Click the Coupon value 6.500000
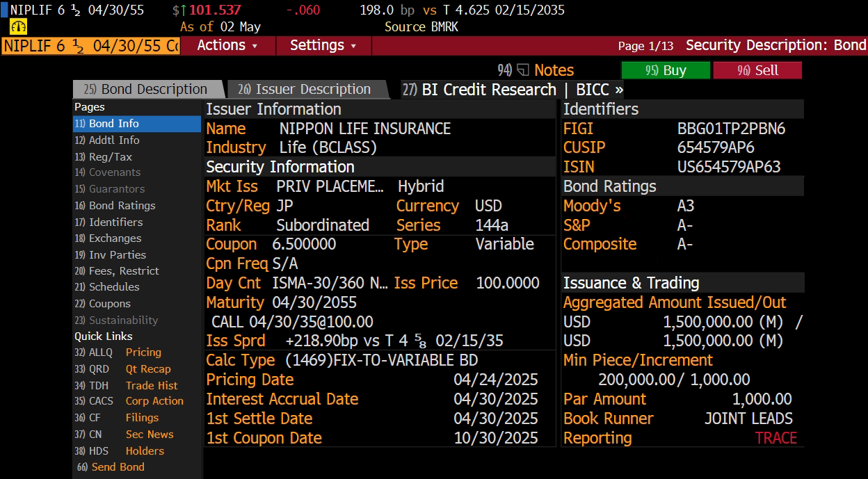Screen dimensions: 868x479 pos(304,244)
